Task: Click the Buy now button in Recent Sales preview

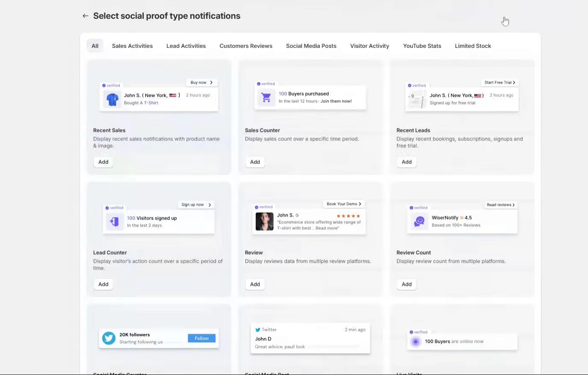Action: point(202,83)
